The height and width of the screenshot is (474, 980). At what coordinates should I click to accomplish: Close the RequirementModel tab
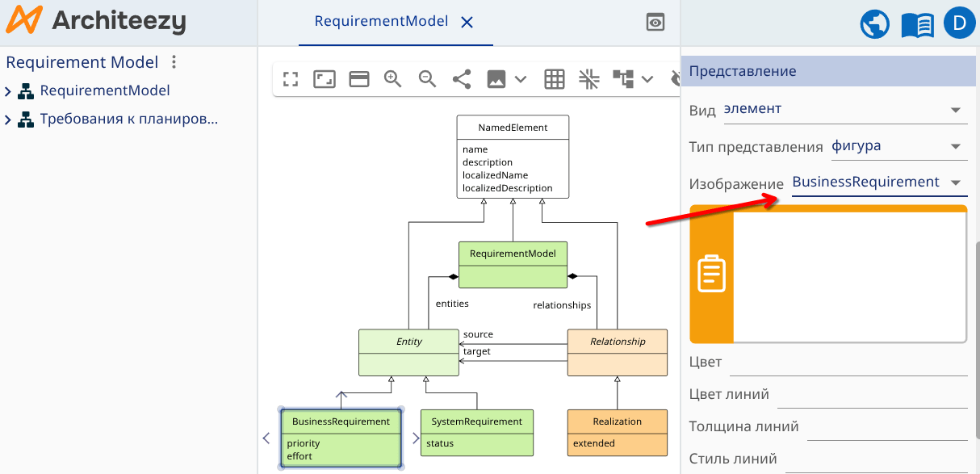click(x=467, y=23)
